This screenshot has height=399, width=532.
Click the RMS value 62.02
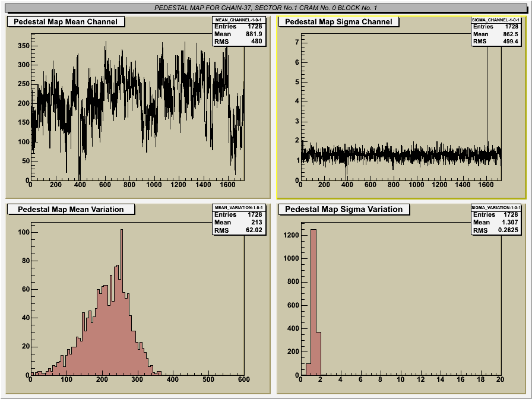pyautogui.click(x=254, y=230)
